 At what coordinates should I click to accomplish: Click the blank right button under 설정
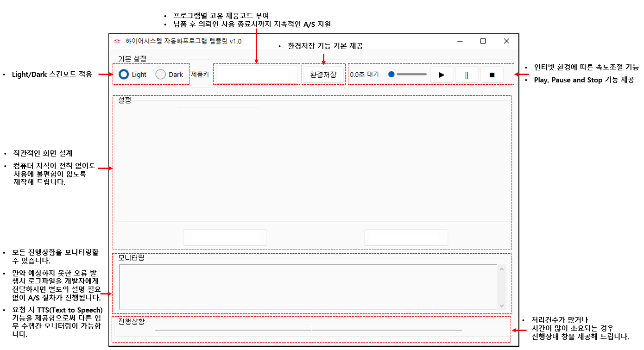click(406, 237)
